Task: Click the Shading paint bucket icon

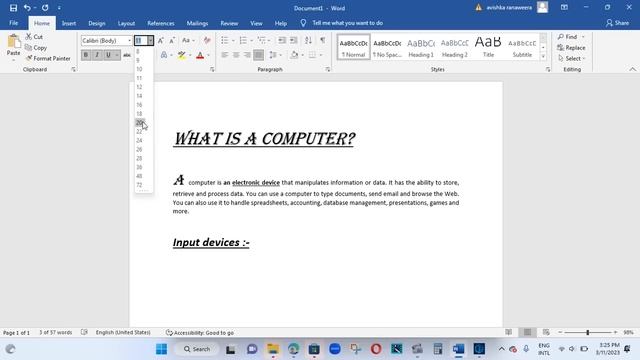Action: click(294, 55)
